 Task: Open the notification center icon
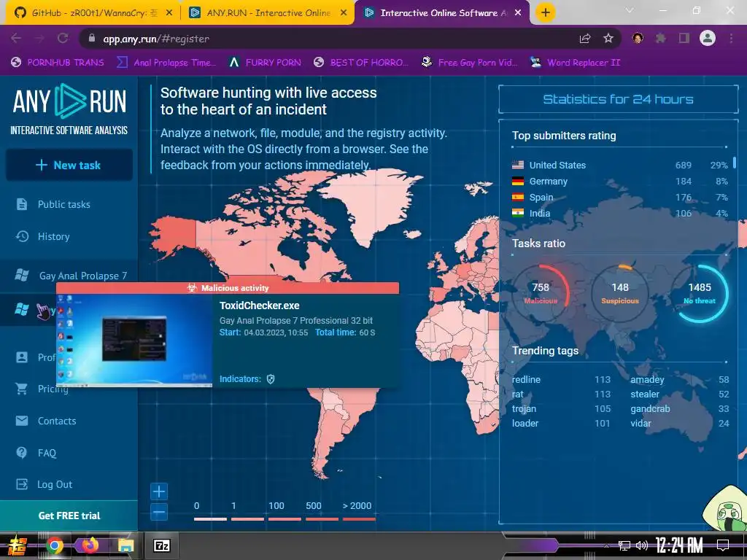(723, 545)
